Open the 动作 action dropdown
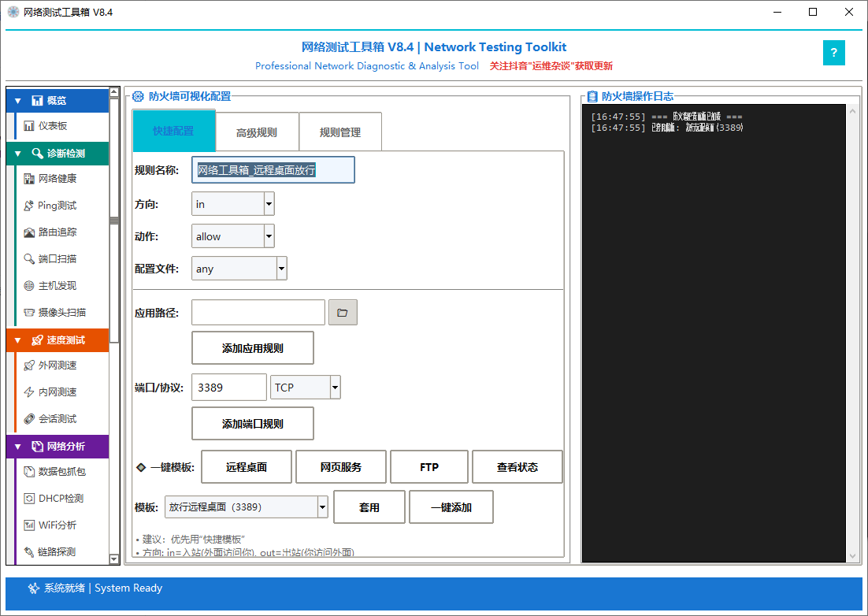The height and width of the screenshot is (616, 868). point(269,236)
